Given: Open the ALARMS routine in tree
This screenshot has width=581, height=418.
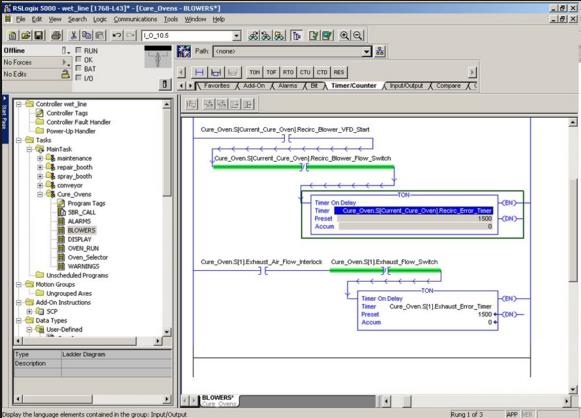Looking at the screenshot, I should point(79,221).
